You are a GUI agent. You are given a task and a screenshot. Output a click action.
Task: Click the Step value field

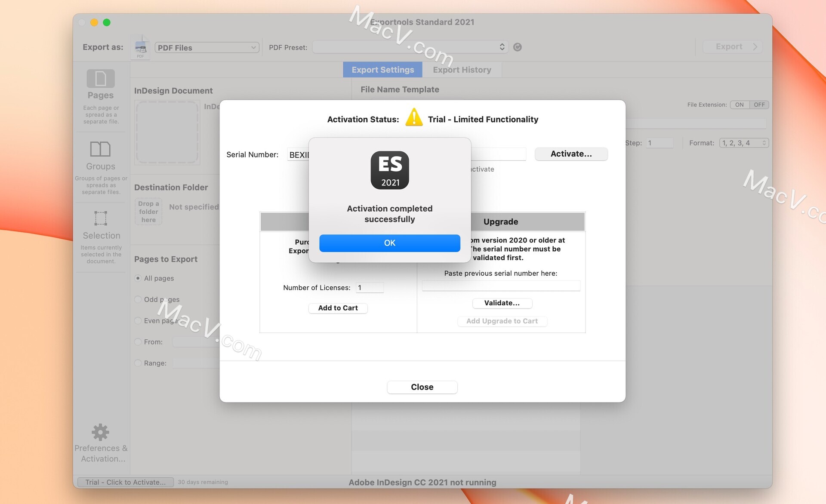[x=660, y=143]
